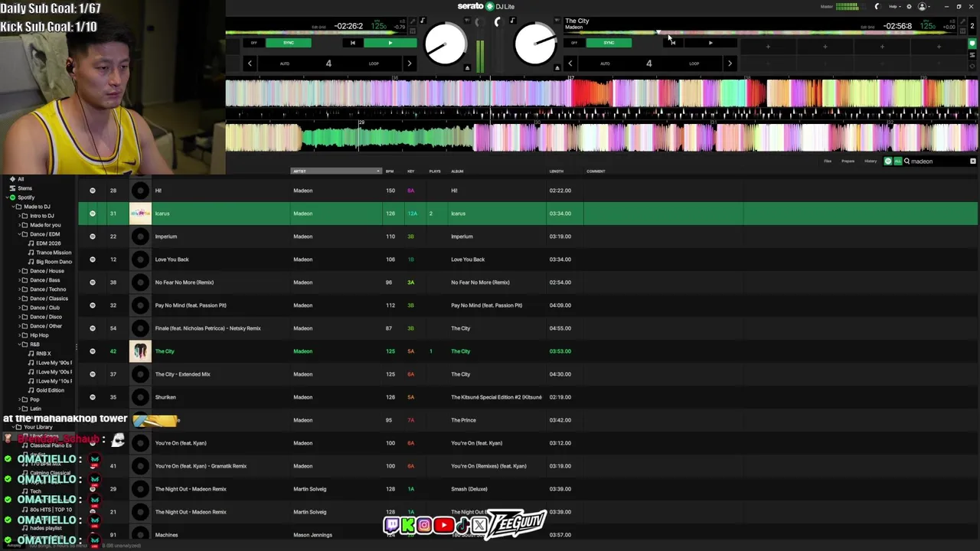This screenshot has width=980, height=551.
Task: Select 'Pay No Mind (feat. Passion Pit)' track title
Action: point(191,305)
